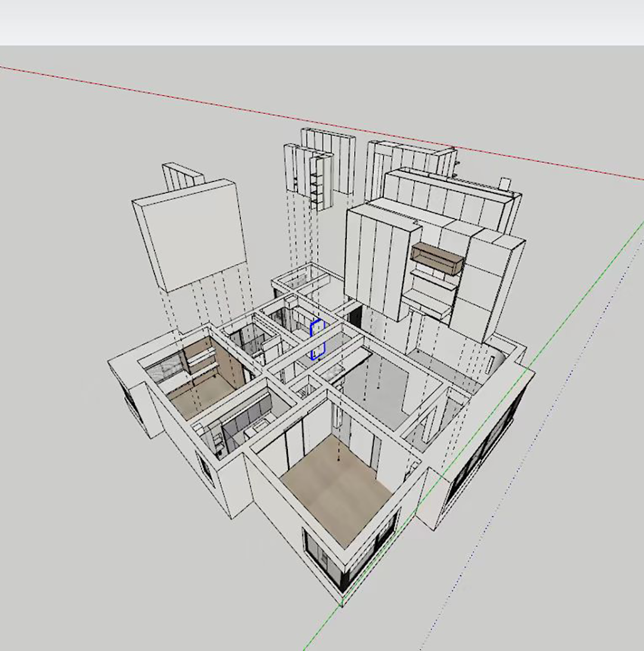Select the small cube atop rear cabinets

click(x=506, y=183)
